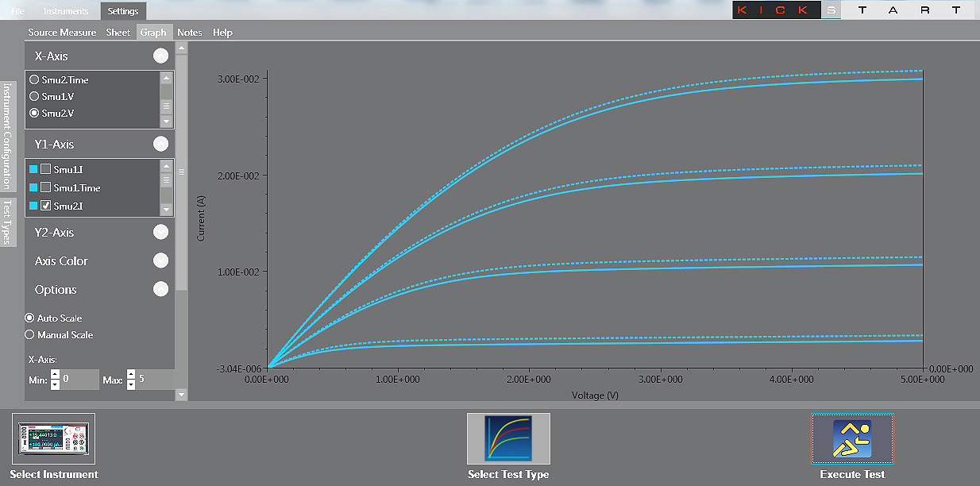Uncheck the Smu2.I checkbox on Y1-Axis

(x=46, y=206)
